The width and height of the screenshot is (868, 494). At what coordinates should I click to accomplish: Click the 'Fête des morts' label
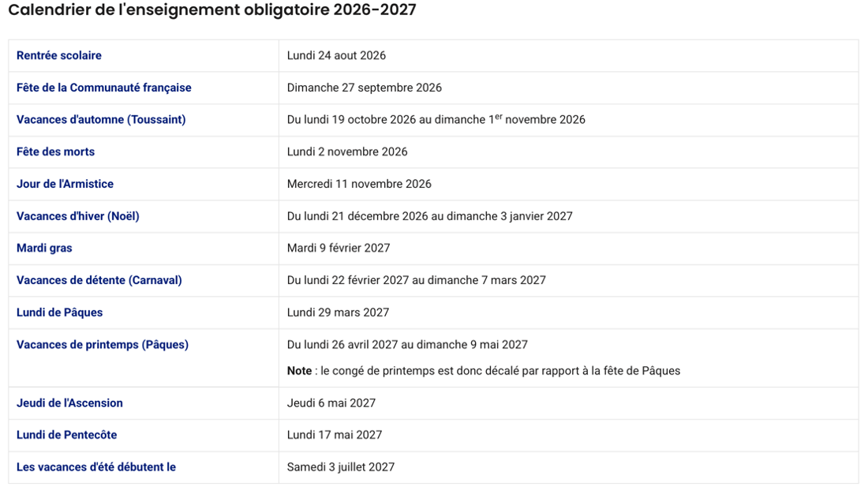(x=55, y=152)
